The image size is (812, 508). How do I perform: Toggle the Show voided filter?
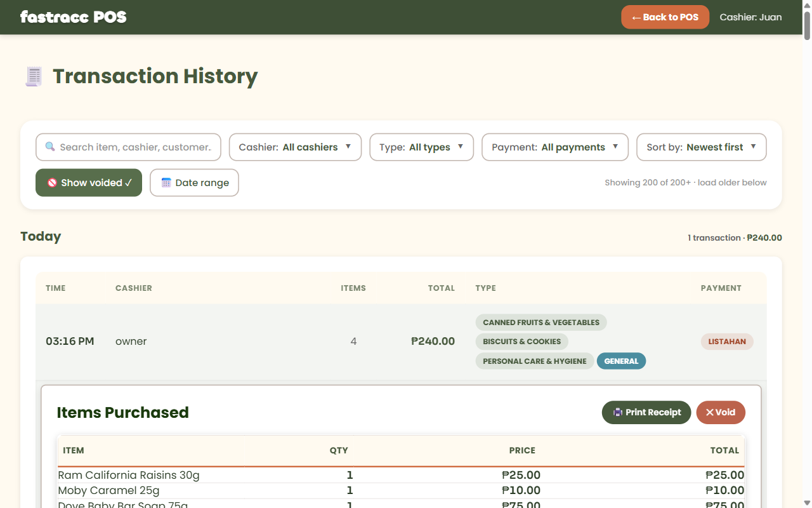pyautogui.click(x=89, y=183)
